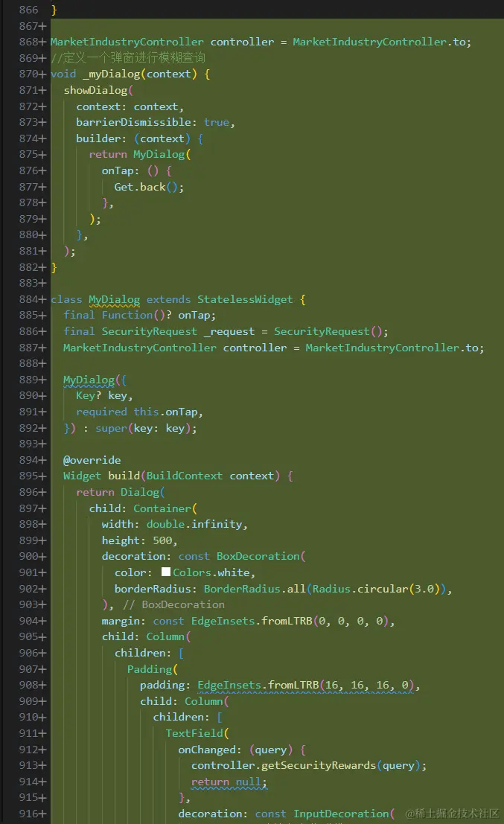Select the Chinese comment on line 869
Viewport: 504px width, 824px height.
click(128, 58)
